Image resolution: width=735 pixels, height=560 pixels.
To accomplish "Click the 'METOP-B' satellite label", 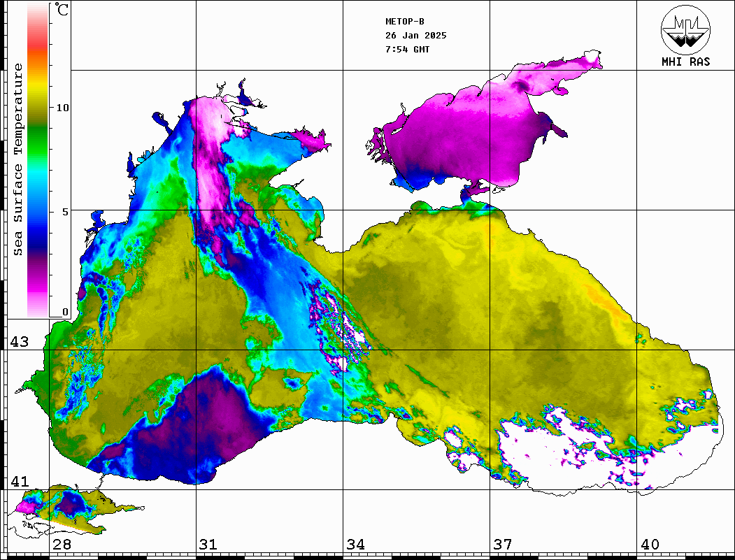I will [x=404, y=21].
